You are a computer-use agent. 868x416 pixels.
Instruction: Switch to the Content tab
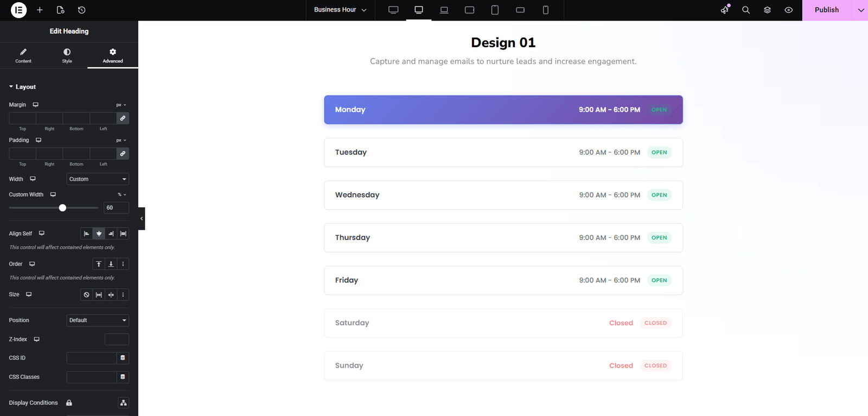[x=23, y=55]
